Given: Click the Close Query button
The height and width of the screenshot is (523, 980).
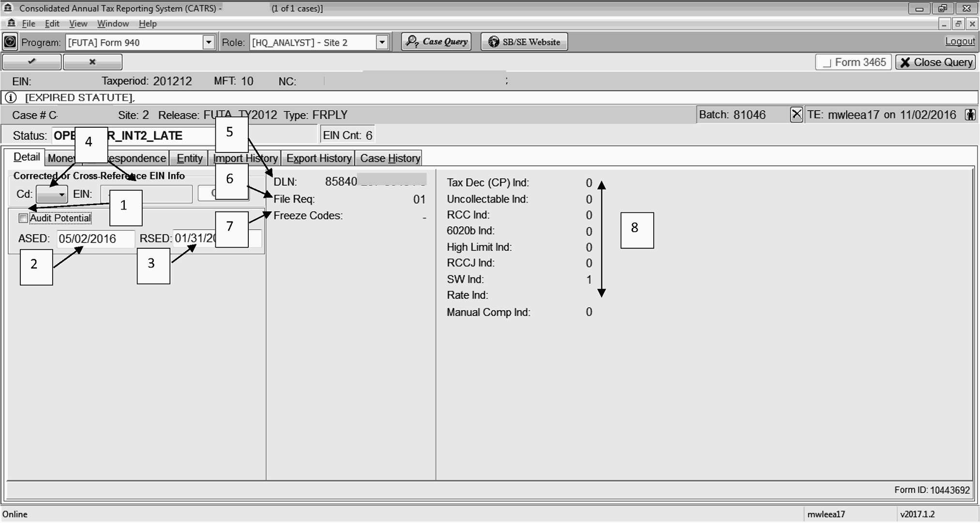Looking at the screenshot, I should coord(935,62).
